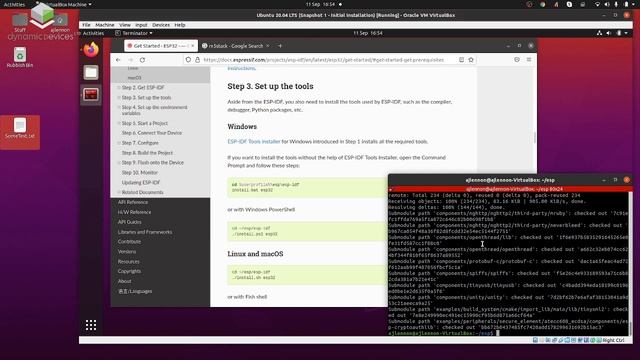Open the Firefox hamburger menu
The width and height of the screenshot is (640, 360).
(529, 60)
